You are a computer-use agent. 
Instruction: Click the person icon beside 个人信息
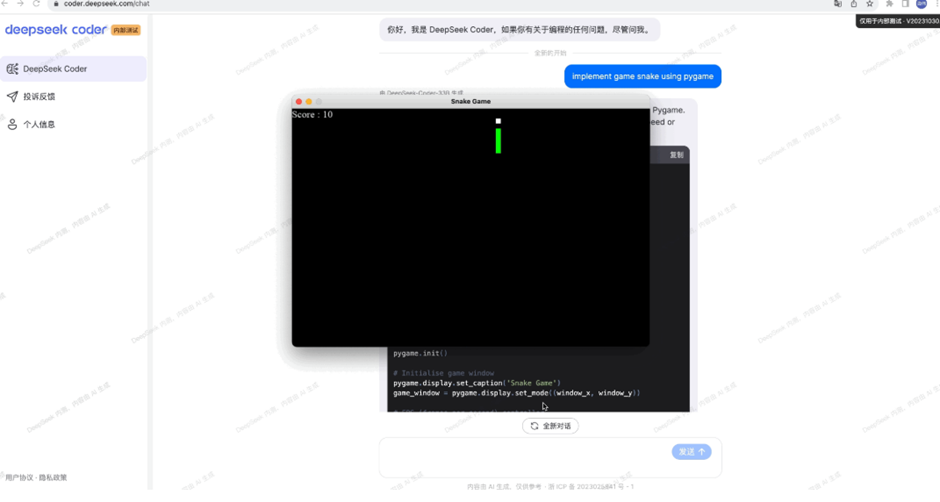(x=12, y=124)
